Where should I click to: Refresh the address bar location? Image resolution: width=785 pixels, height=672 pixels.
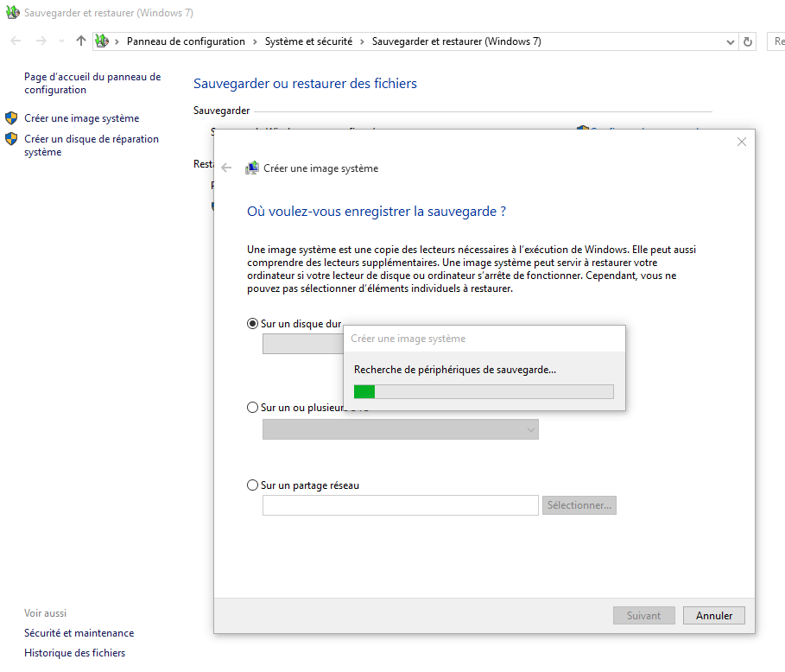pos(748,41)
